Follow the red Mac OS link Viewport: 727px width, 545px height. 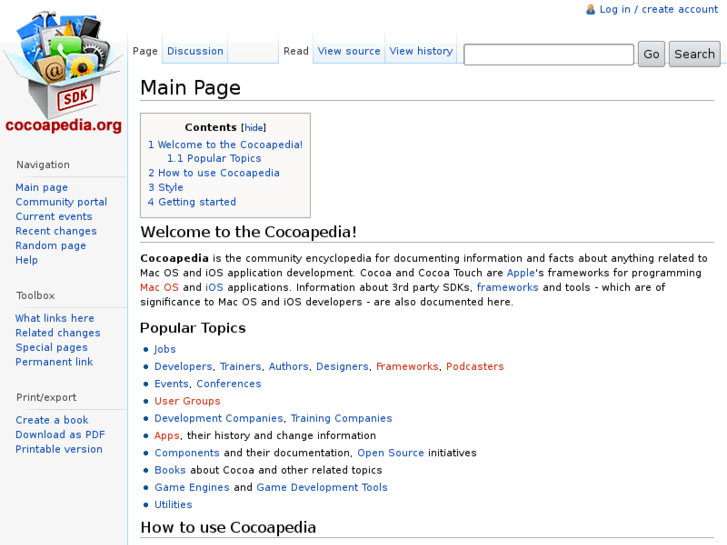[159, 288]
